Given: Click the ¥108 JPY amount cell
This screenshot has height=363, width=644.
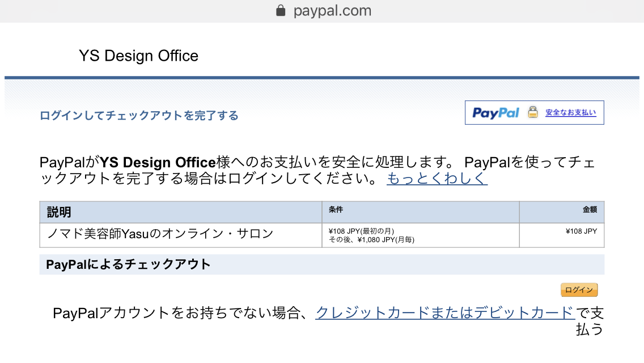Looking at the screenshot, I should click(581, 231).
